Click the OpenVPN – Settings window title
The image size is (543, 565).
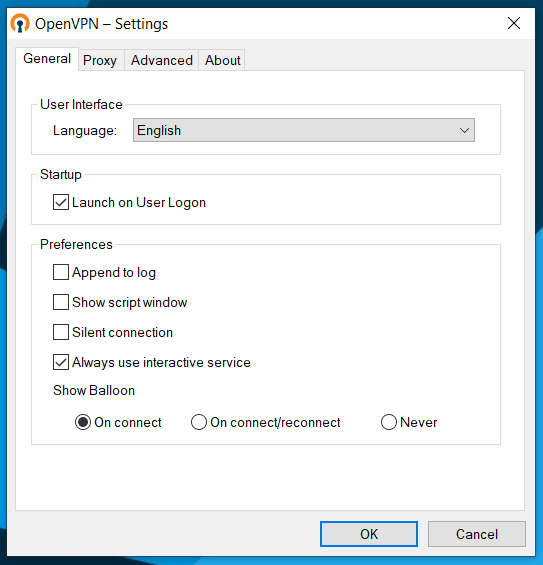[x=102, y=24]
